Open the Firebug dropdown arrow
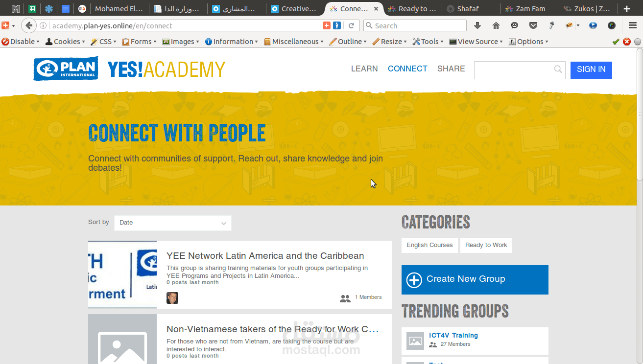This screenshot has width=643, height=364. [x=578, y=26]
